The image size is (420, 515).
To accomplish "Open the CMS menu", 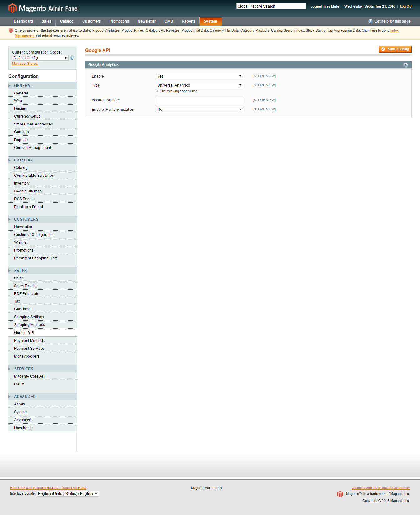I will [x=169, y=21].
